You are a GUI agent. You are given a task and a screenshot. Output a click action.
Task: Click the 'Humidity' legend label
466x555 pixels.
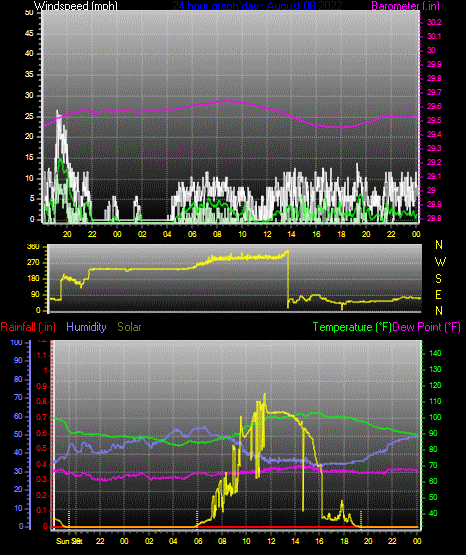pyautogui.click(x=86, y=327)
